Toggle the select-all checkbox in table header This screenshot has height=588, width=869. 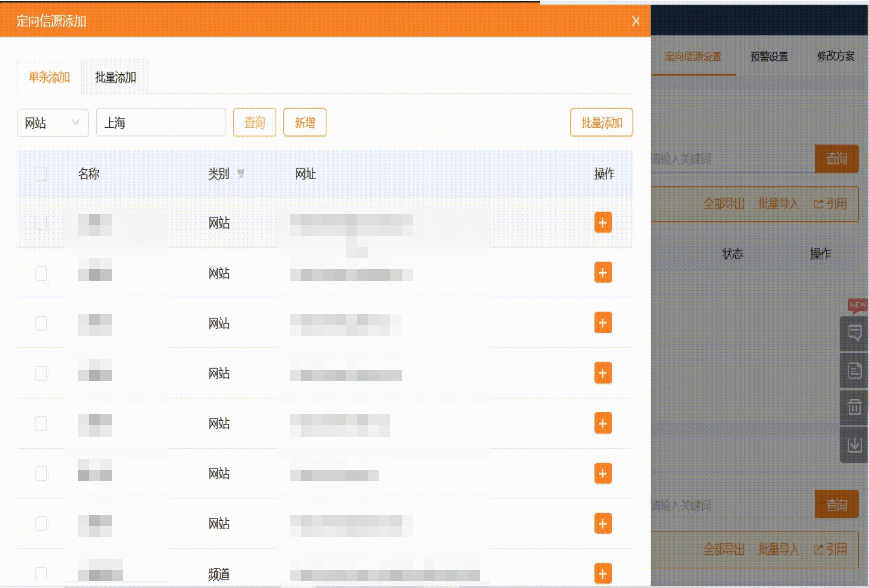pyautogui.click(x=41, y=174)
